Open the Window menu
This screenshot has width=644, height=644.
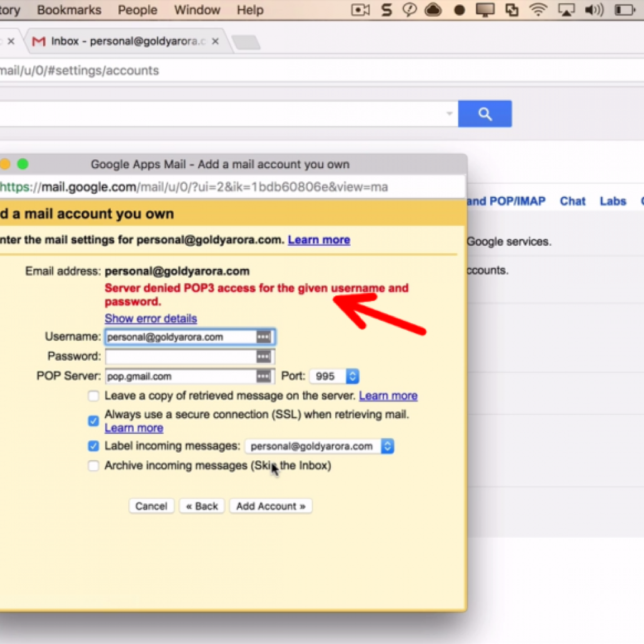click(197, 10)
